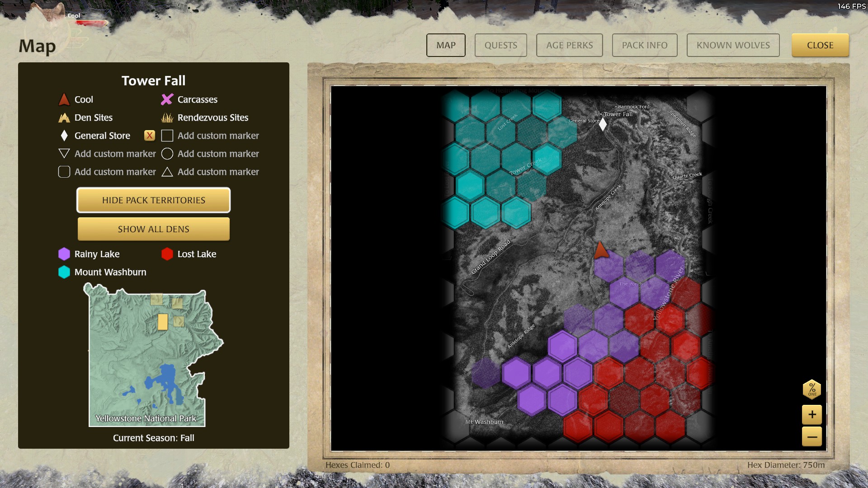Select the Map tab

(x=446, y=45)
